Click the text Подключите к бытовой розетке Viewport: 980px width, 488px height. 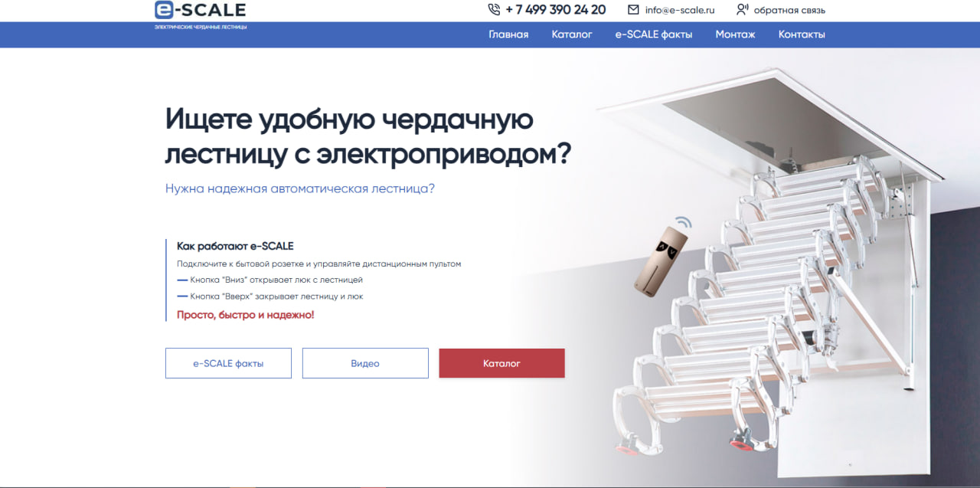[318, 264]
